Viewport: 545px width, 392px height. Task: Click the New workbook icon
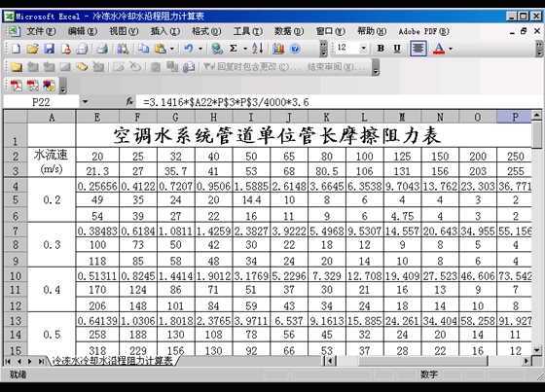16,49
